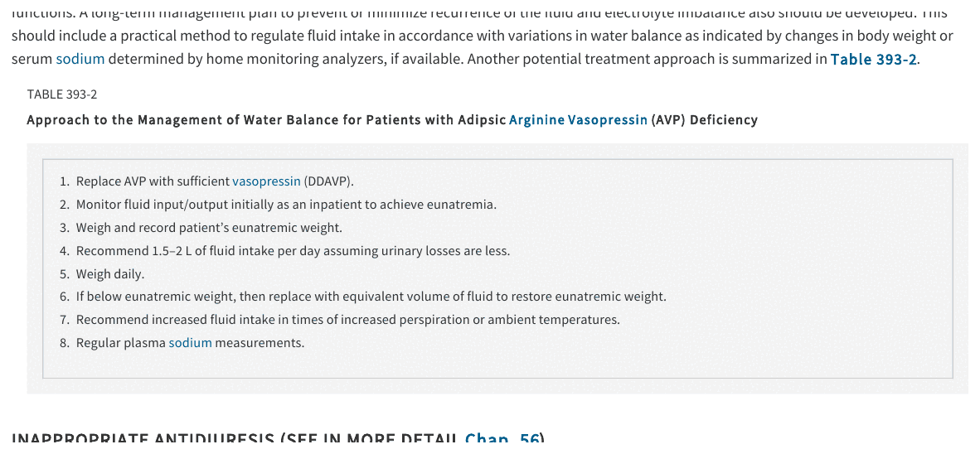The height and width of the screenshot is (454, 980).
Task: Click the "measurements" word in step 8
Action: (260, 343)
